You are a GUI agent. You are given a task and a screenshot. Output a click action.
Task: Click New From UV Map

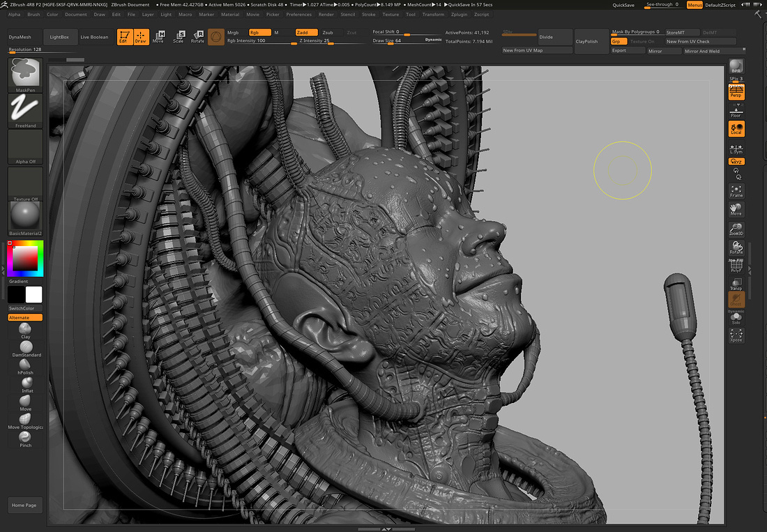point(537,50)
